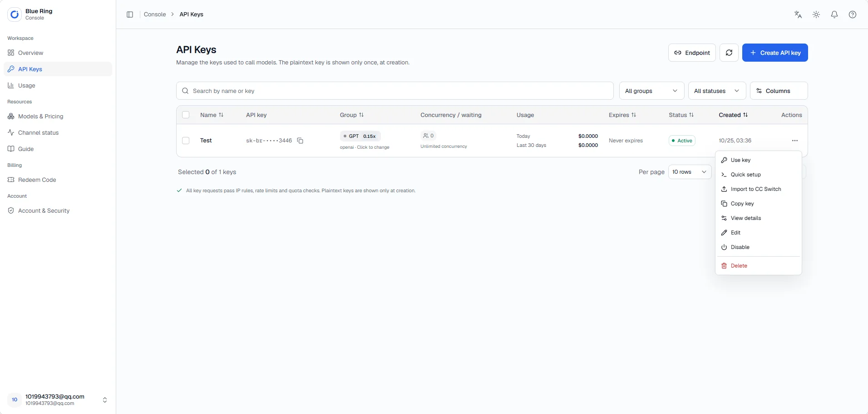Select the Test key row checkbox
The height and width of the screenshot is (414, 868).
[x=186, y=141]
